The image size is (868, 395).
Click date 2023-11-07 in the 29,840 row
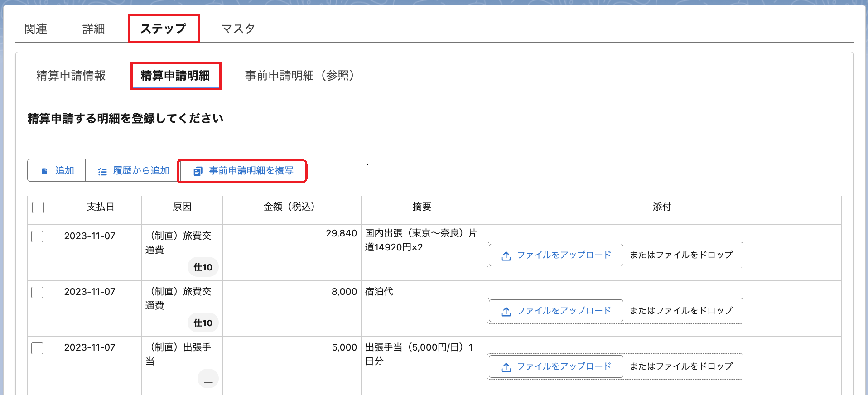tap(90, 236)
